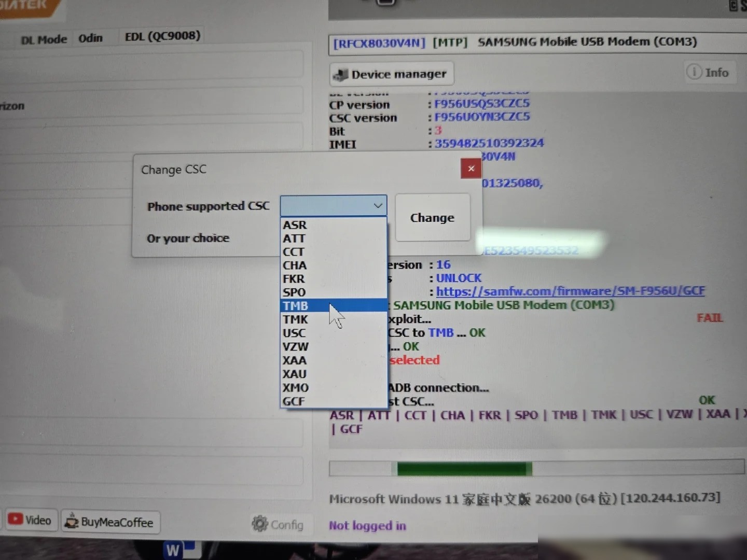The height and width of the screenshot is (560, 747).
Task: Click CP version value F956USQS3CZC5
Action: tap(482, 104)
